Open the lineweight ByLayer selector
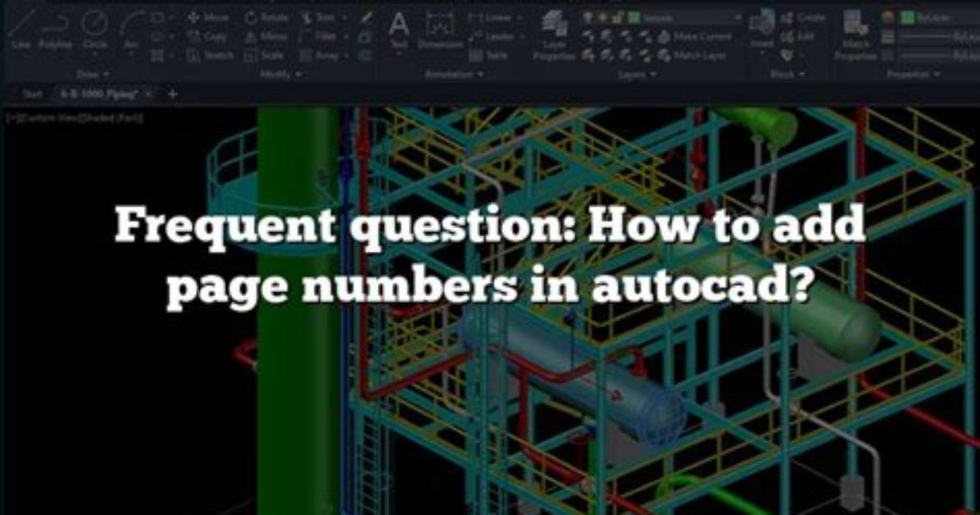This screenshot has height=515, width=980. coord(939,37)
